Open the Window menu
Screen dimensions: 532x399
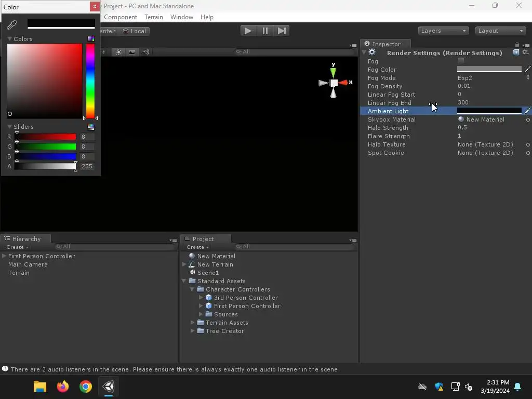181,17
